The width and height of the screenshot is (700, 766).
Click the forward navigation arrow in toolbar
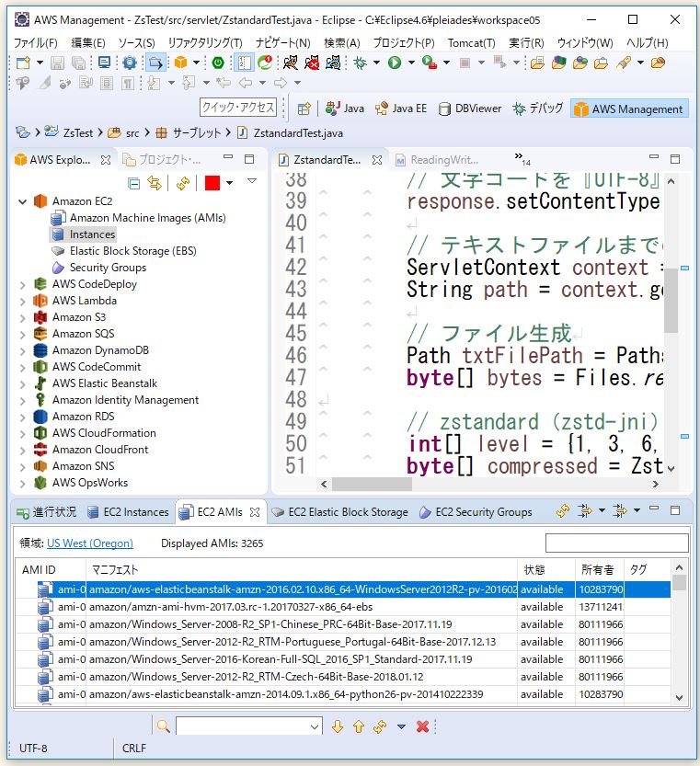(281, 83)
